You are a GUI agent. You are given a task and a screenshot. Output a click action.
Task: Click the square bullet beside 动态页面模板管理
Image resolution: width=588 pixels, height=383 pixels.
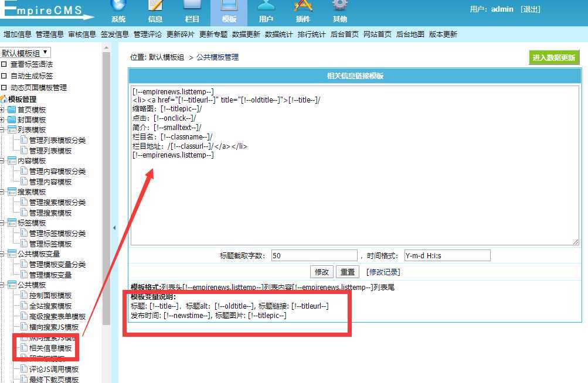tap(4, 88)
